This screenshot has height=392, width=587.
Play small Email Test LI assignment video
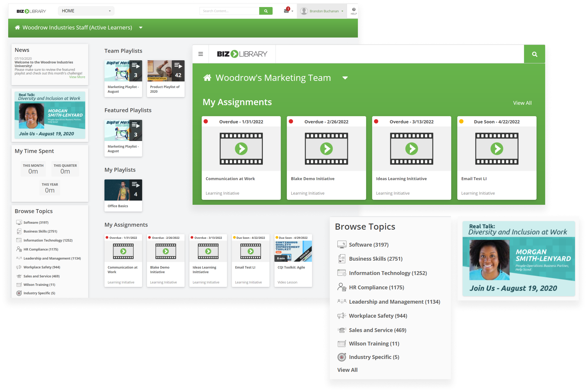click(x=250, y=251)
